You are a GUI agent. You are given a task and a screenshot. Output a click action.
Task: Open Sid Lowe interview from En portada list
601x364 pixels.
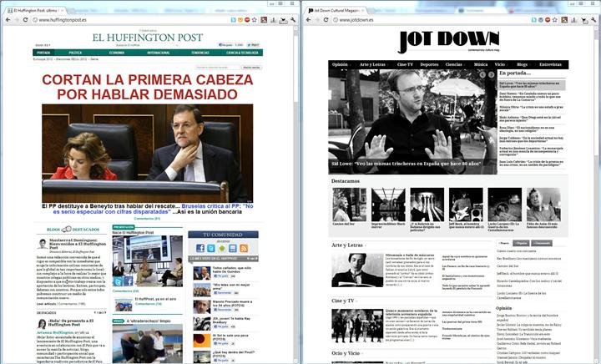(532, 84)
